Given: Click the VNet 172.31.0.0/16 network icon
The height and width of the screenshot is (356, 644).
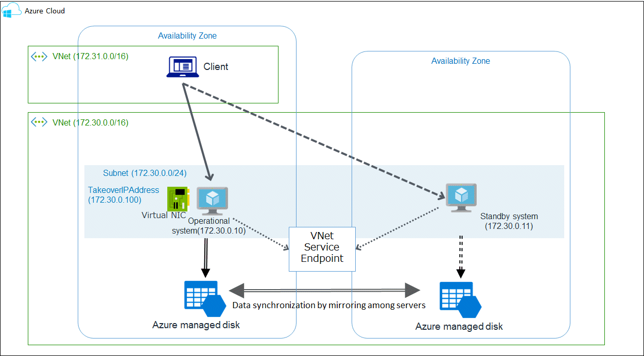Looking at the screenshot, I should [x=39, y=56].
